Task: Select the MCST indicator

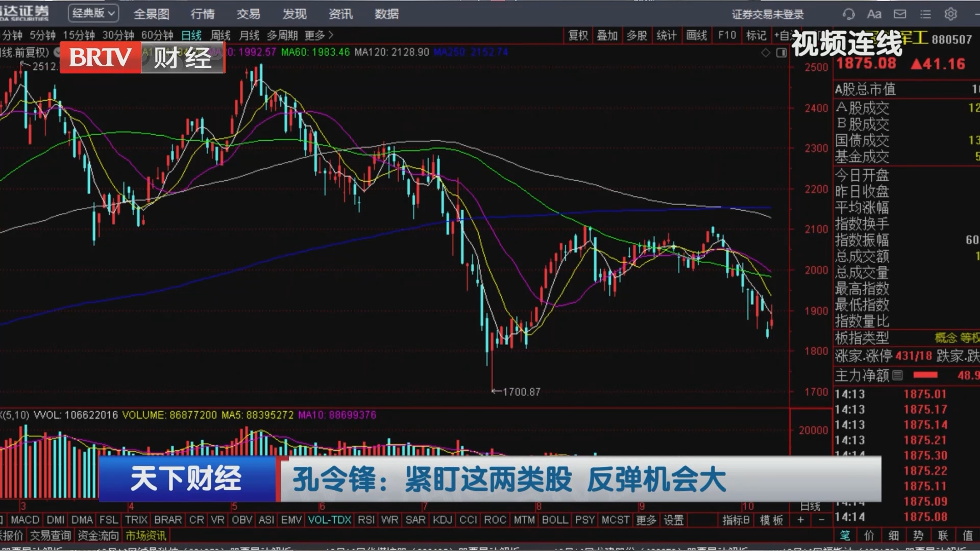Action: point(616,520)
